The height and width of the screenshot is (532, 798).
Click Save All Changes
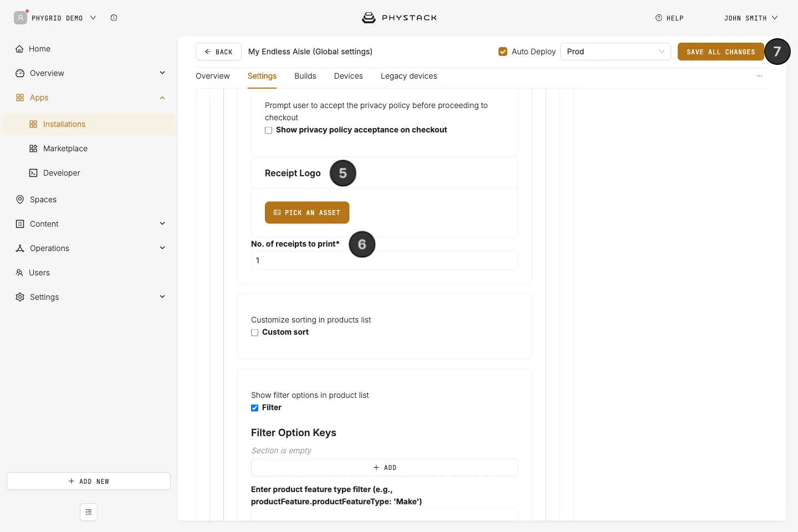click(x=721, y=52)
